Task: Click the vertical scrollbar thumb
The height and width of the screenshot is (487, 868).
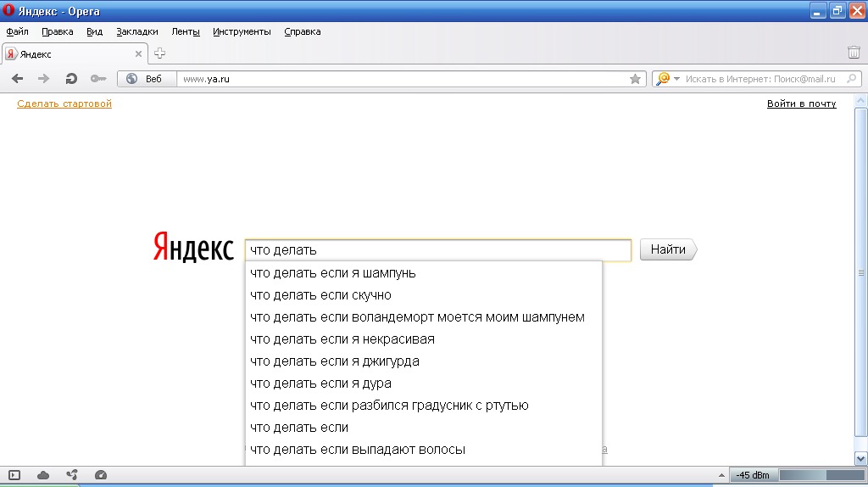Action: tap(861, 272)
